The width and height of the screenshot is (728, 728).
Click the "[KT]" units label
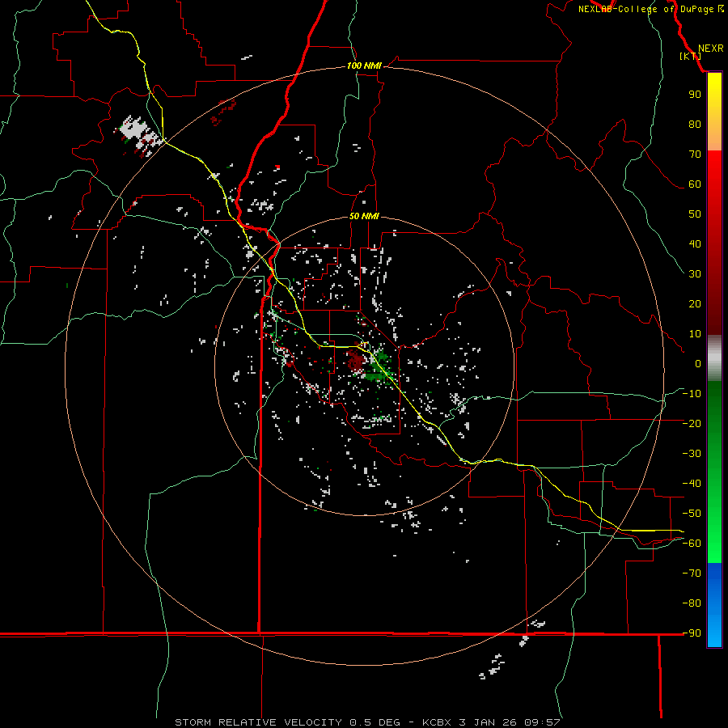coord(690,56)
